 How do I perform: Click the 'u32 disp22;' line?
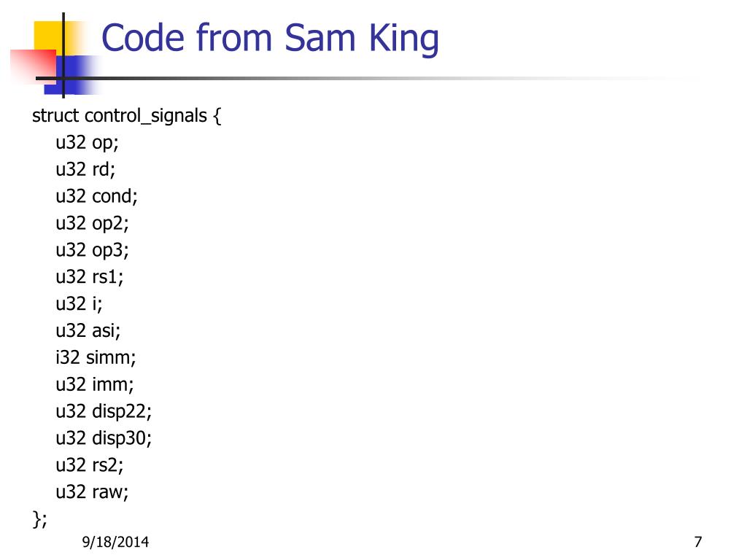(x=104, y=411)
